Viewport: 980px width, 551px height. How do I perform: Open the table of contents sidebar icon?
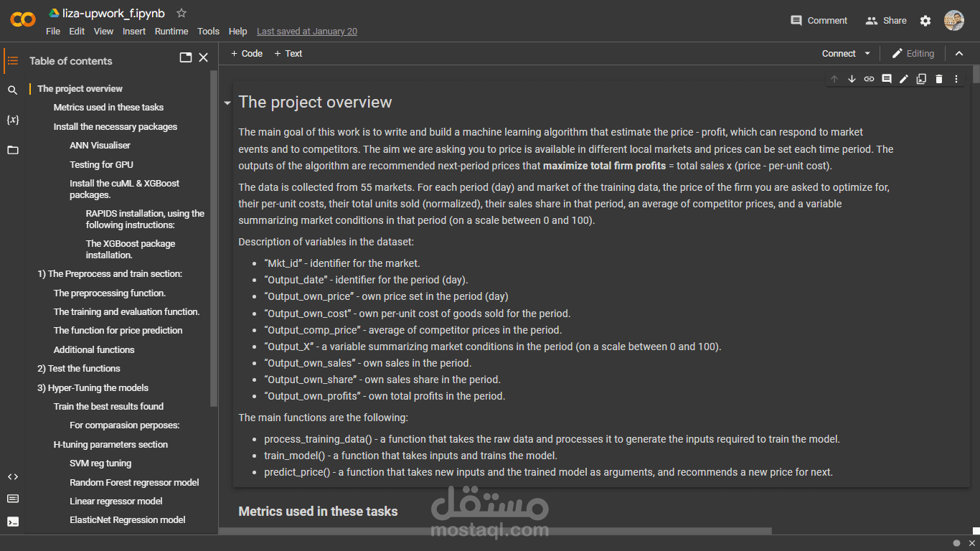13,61
